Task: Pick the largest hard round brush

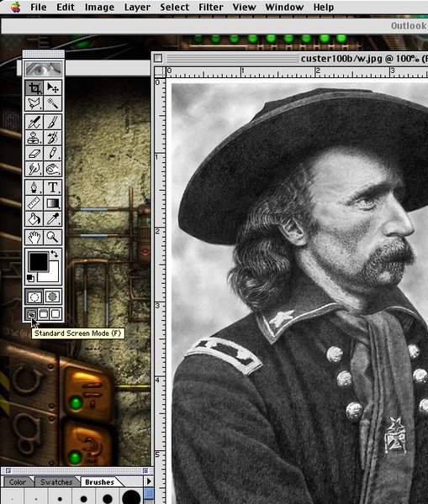Action: [131, 497]
